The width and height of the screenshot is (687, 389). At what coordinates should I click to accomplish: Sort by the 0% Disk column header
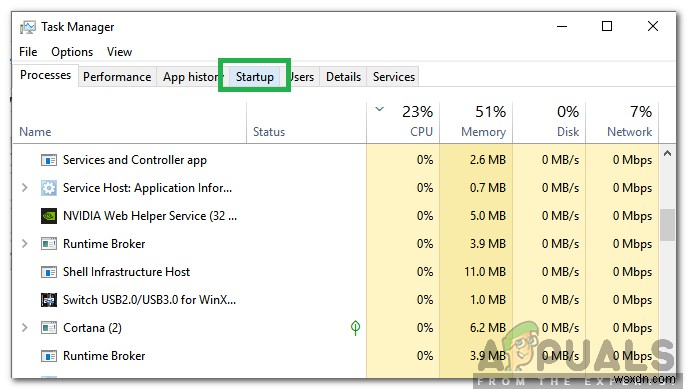pyautogui.click(x=549, y=123)
